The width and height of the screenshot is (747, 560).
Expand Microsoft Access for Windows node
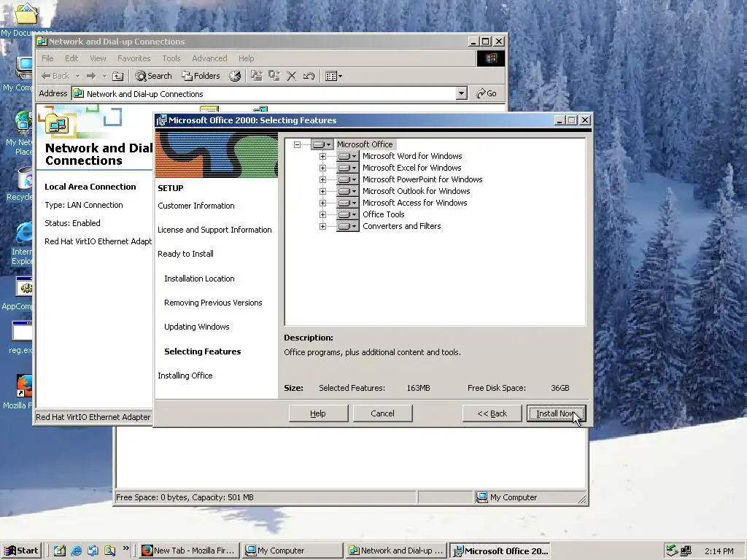tap(322, 203)
